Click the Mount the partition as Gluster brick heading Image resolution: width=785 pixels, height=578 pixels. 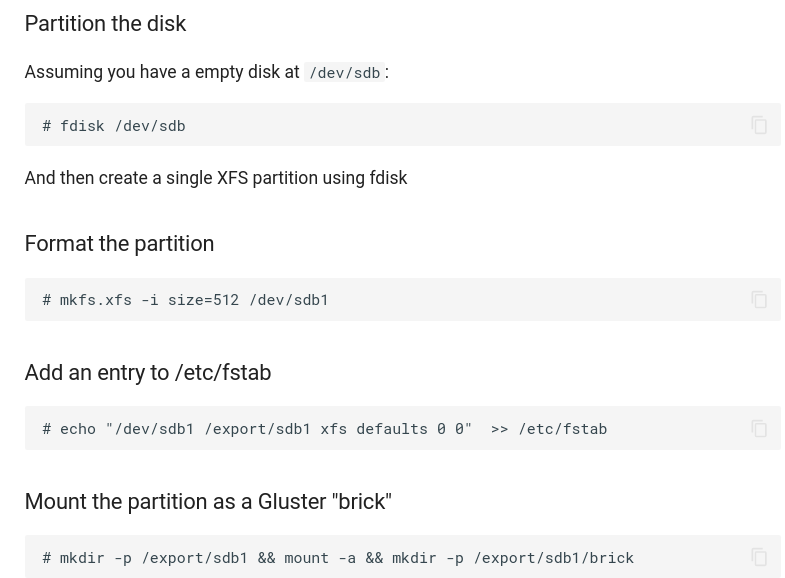(x=207, y=502)
